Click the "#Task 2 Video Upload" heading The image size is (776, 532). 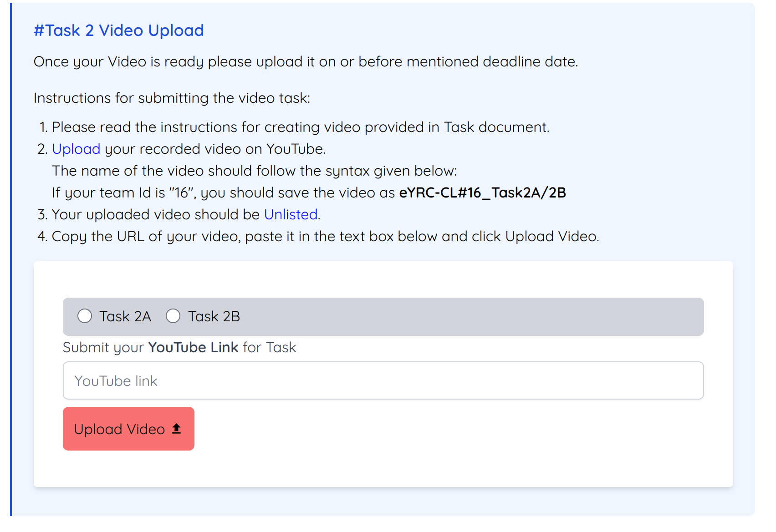coord(118,30)
